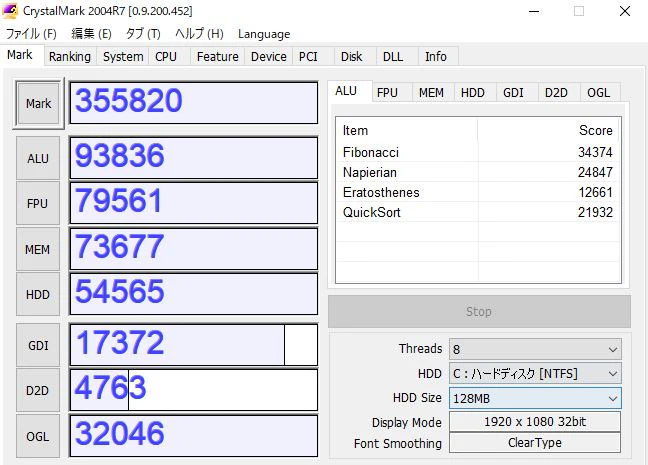Run the ALU benchmark button

[38, 158]
